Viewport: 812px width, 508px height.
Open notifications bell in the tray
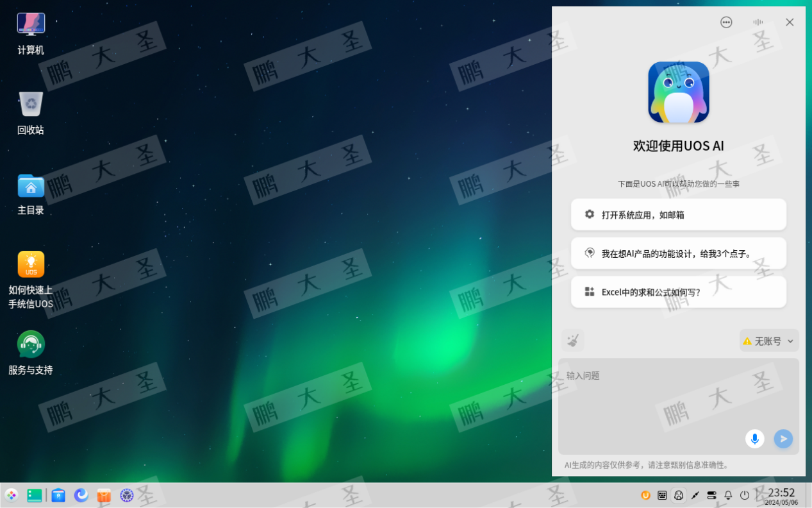tap(728, 495)
